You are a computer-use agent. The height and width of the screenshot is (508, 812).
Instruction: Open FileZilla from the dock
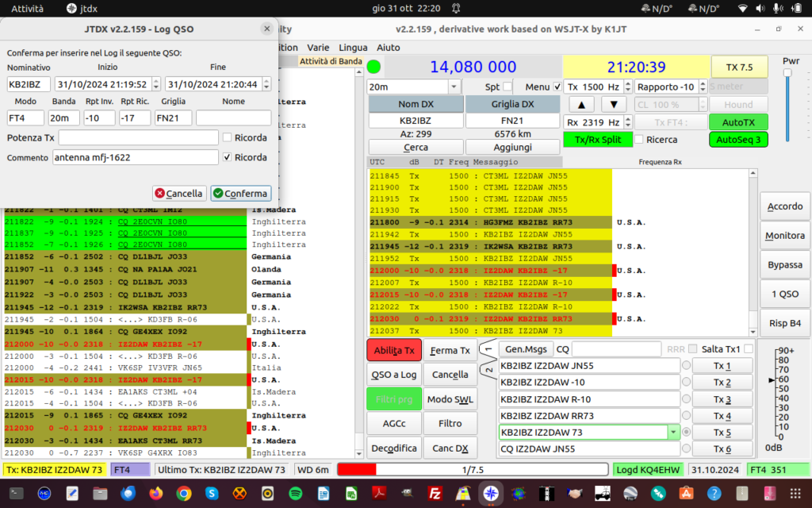tap(435, 493)
